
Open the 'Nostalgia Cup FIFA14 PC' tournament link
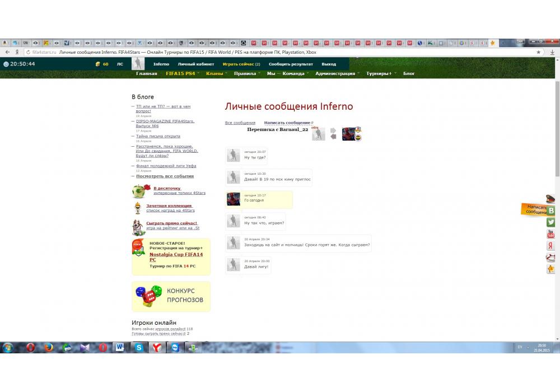176,257
